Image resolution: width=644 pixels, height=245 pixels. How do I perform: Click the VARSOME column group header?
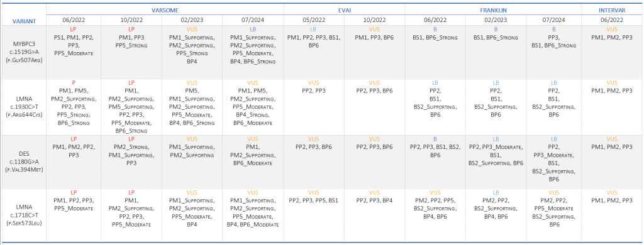click(165, 9)
